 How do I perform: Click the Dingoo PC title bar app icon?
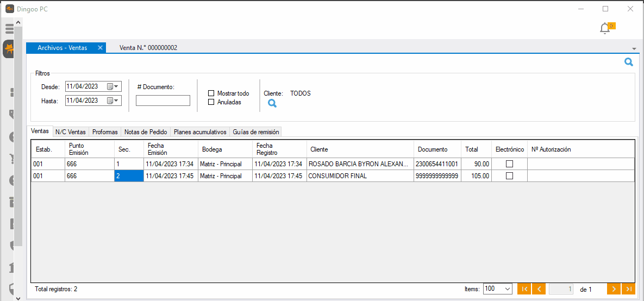pos(10,9)
